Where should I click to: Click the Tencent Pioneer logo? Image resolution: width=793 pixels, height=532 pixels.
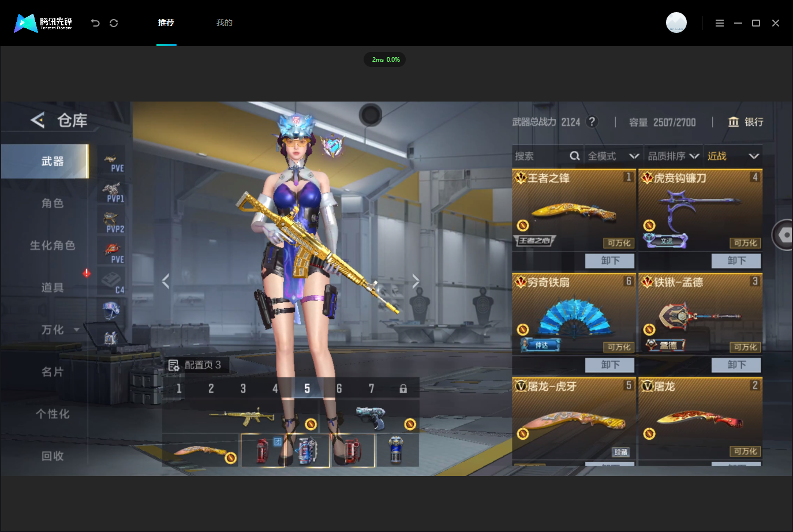point(43,23)
